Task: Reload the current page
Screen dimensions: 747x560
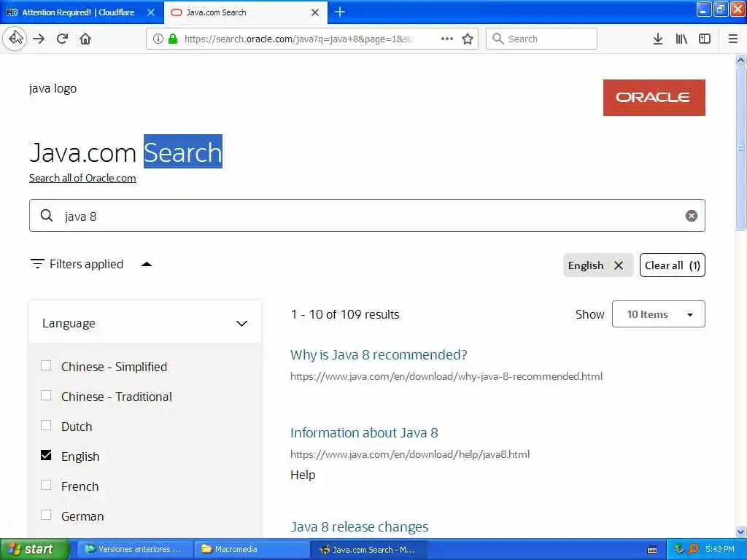Action: click(x=63, y=39)
